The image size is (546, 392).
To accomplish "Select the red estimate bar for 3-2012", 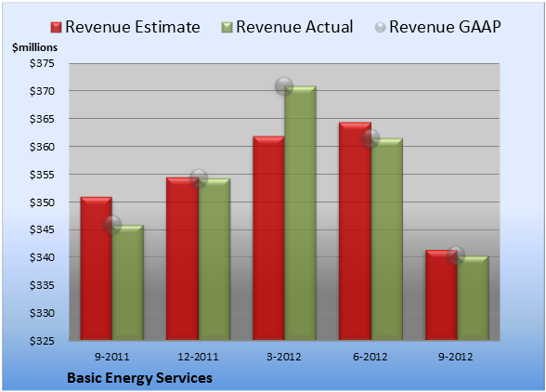I will pos(268,238).
